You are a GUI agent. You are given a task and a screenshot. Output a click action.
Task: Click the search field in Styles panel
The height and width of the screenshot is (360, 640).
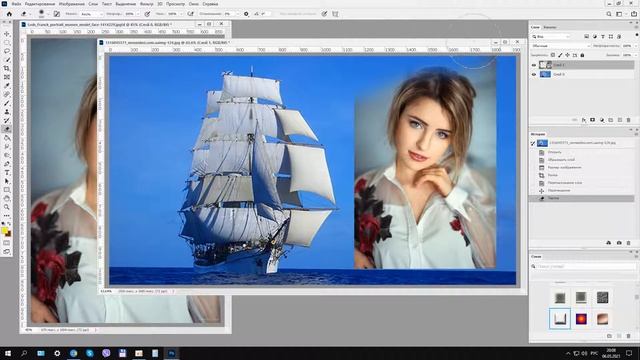(583, 266)
